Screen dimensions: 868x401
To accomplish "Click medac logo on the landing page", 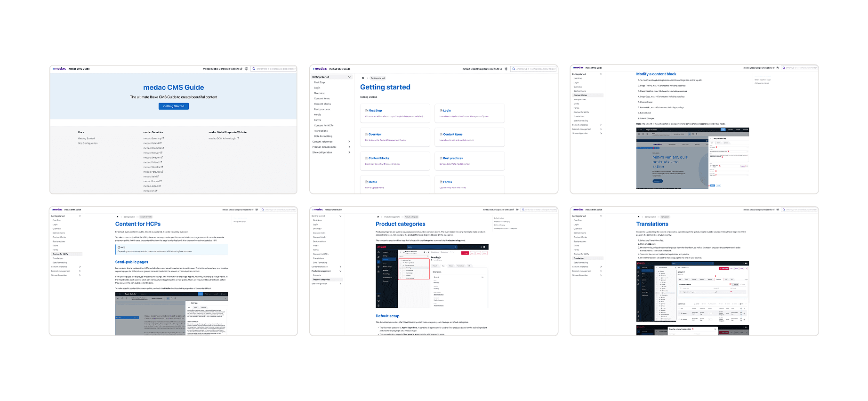I will coord(59,69).
